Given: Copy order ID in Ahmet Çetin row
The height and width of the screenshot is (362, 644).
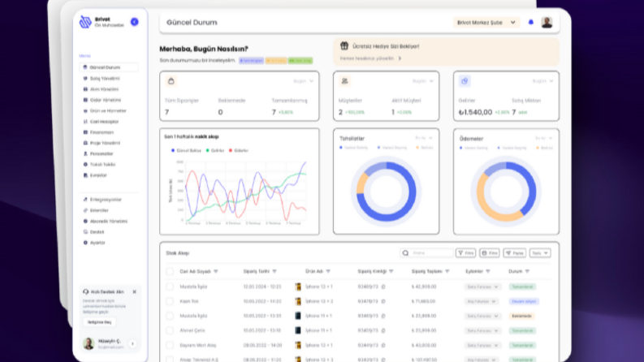Looking at the screenshot, I should coord(383,330).
